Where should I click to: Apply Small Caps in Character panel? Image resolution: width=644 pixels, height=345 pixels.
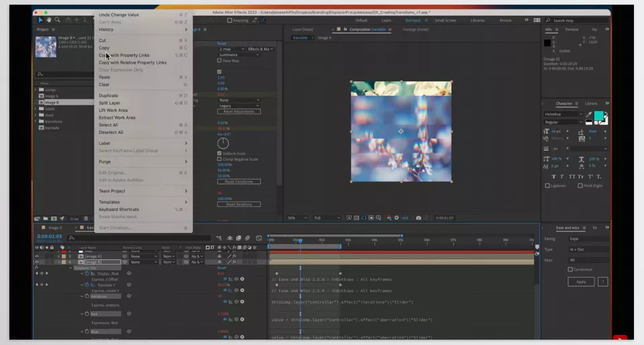(x=580, y=176)
